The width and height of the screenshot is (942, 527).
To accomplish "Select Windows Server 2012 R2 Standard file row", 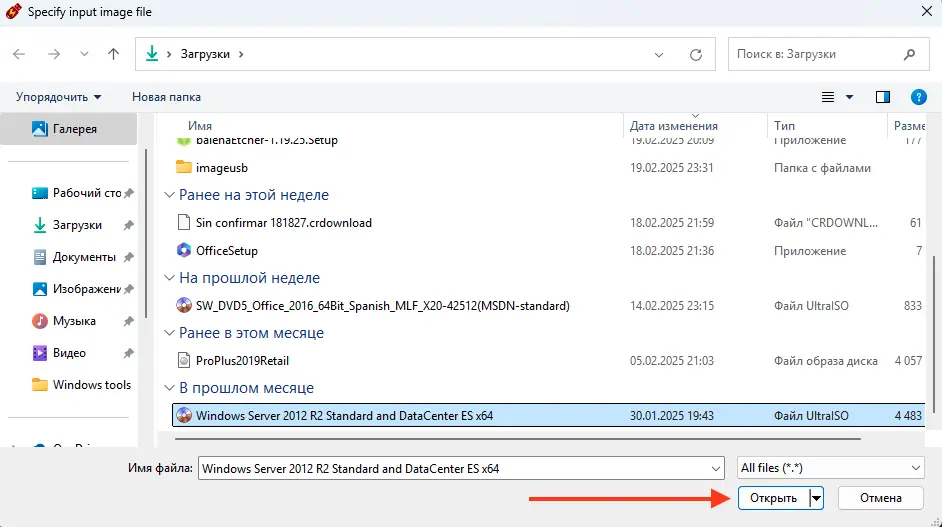I will pyautogui.click(x=548, y=416).
